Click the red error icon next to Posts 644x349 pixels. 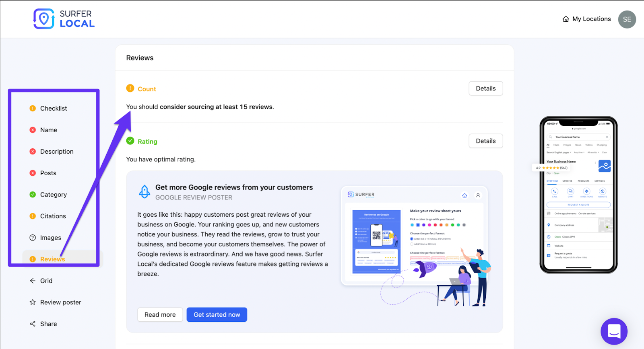(x=33, y=173)
